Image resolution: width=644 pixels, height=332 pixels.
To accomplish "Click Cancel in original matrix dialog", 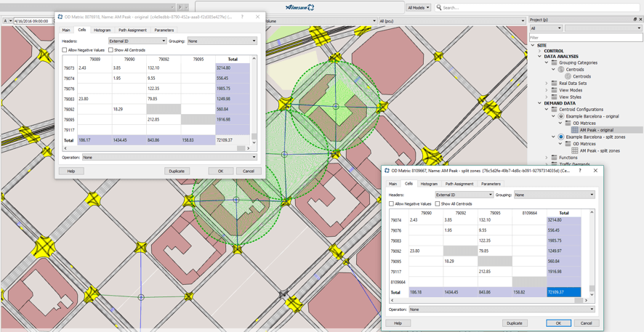I will 249,171.
